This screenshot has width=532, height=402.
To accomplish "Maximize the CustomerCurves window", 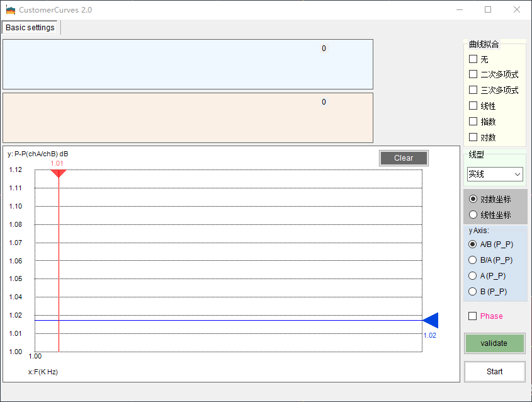I will pyautogui.click(x=488, y=10).
